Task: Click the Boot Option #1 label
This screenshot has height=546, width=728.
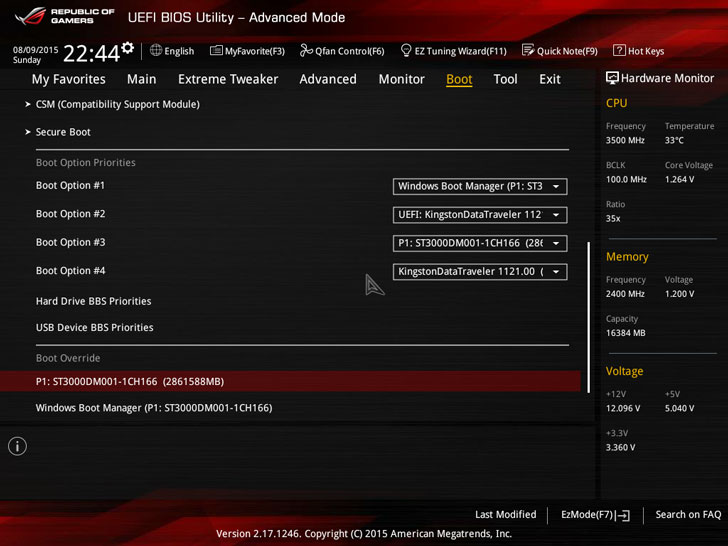Action: (71, 186)
